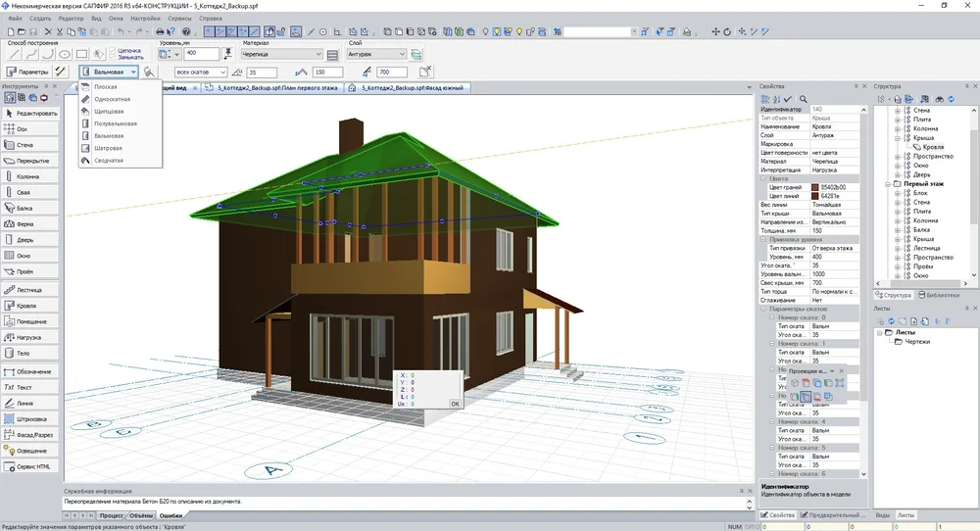Click the refresh icon in Структура panel
This screenshot has height=531, width=980.
952,99
